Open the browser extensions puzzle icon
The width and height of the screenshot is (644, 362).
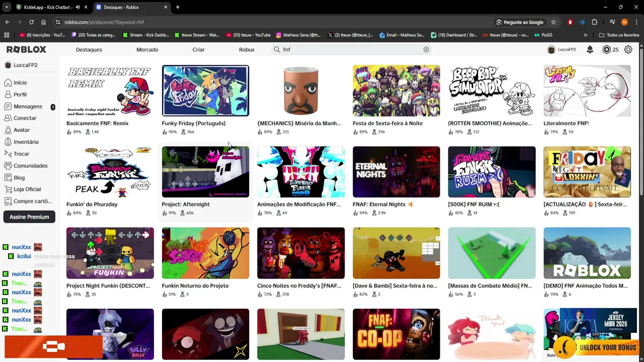594,22
